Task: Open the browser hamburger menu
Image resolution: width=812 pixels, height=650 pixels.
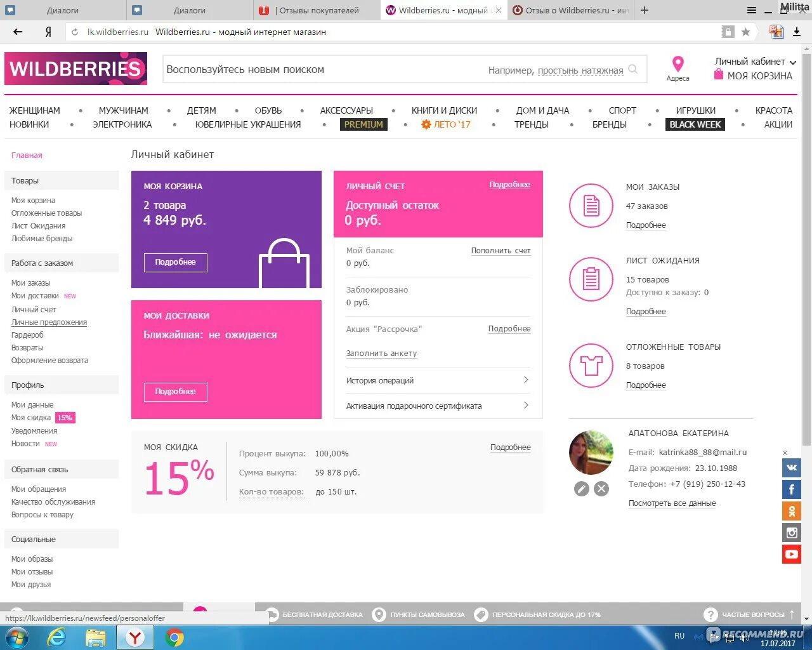Action: (752, 10)
